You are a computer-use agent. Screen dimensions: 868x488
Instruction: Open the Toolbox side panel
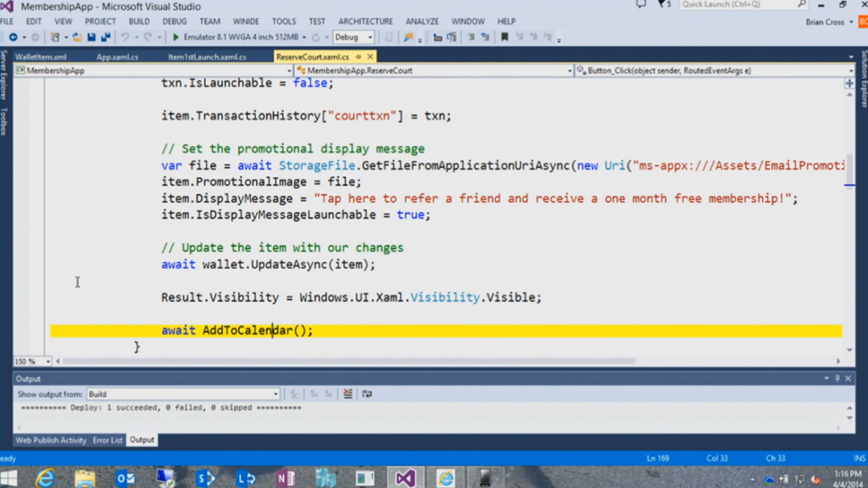tap(4, 121)
